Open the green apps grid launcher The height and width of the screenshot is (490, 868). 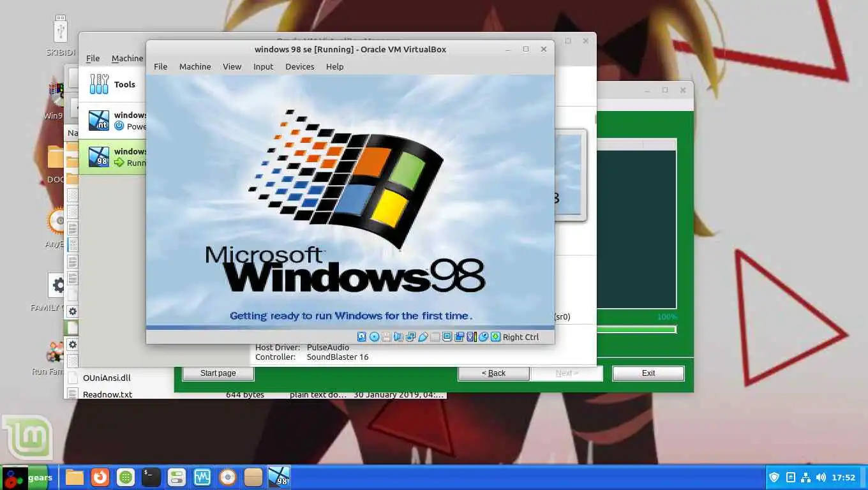(x=126, y=477)
